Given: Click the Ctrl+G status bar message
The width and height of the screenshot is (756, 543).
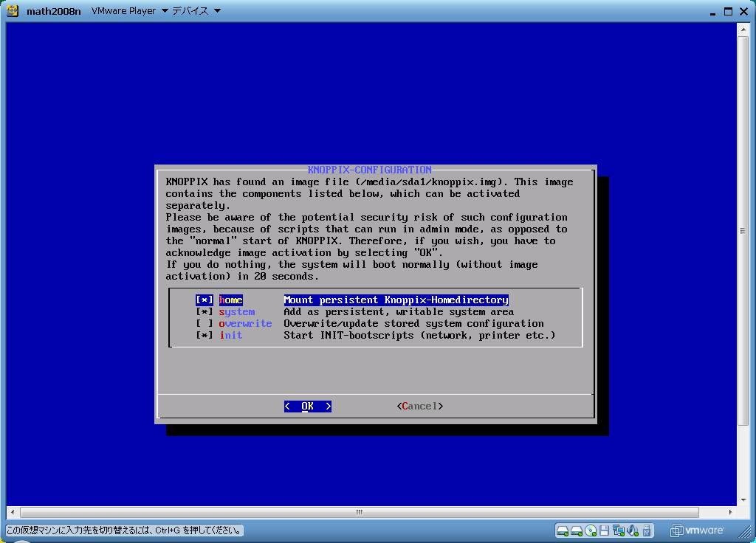Looking at the screenshot, I should pos(124,530).
